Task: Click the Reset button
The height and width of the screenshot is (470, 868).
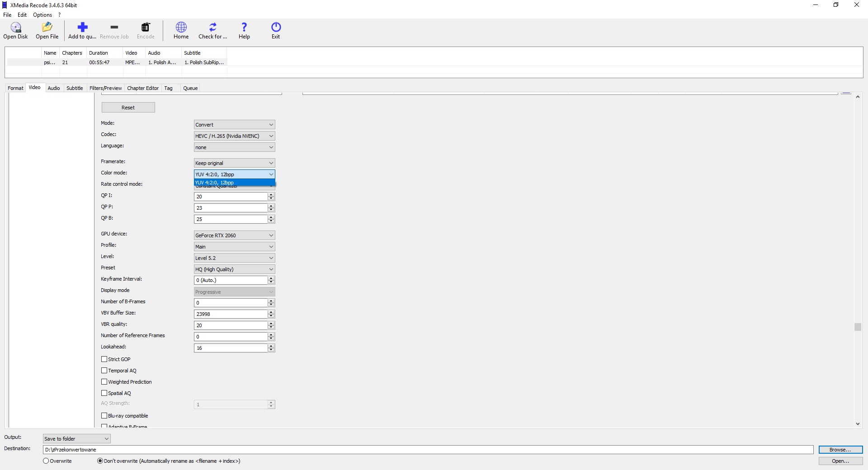Action: pyautogui.click(x=128, y=108)
